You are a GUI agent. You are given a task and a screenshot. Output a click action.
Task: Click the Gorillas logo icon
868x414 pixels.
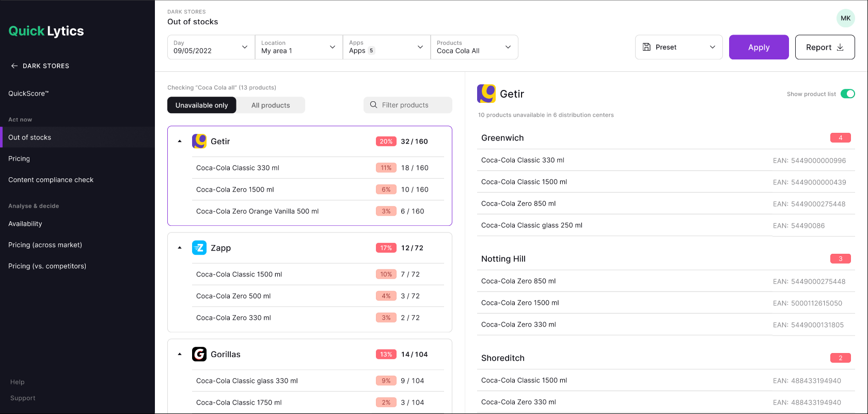pyautogui.click(x=199, y=354)
